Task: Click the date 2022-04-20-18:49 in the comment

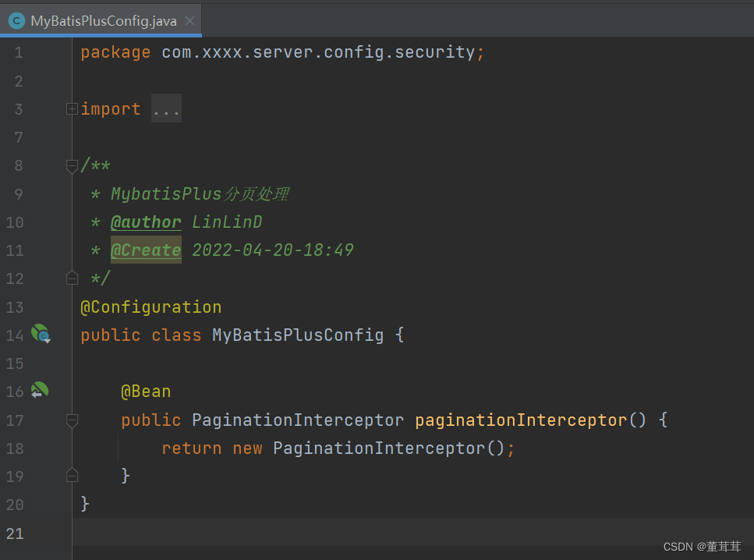Action: pos(273,250)
